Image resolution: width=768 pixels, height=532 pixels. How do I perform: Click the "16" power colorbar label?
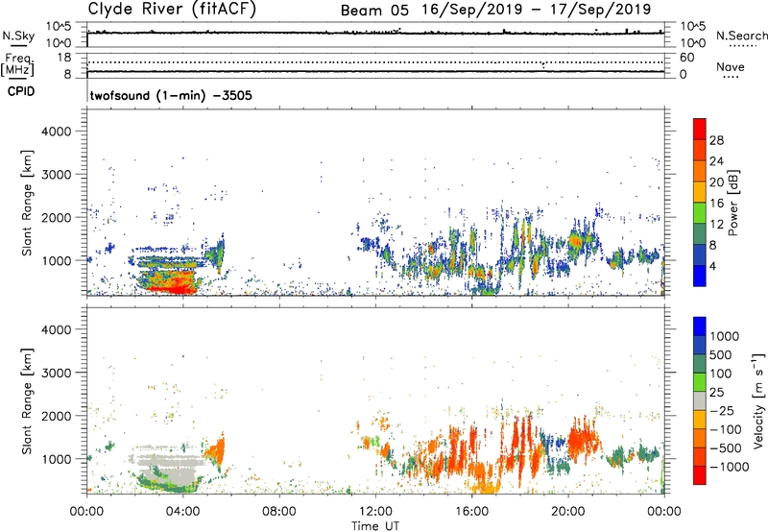tap(716, 204)
